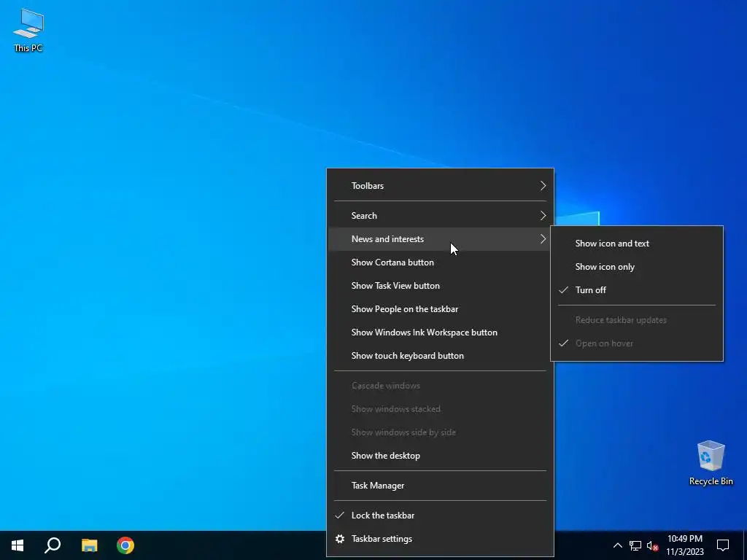The height and width of the screenshot is (560, 747).
Task: Choose Show icon and text
Action: click(x=636, y=244)
